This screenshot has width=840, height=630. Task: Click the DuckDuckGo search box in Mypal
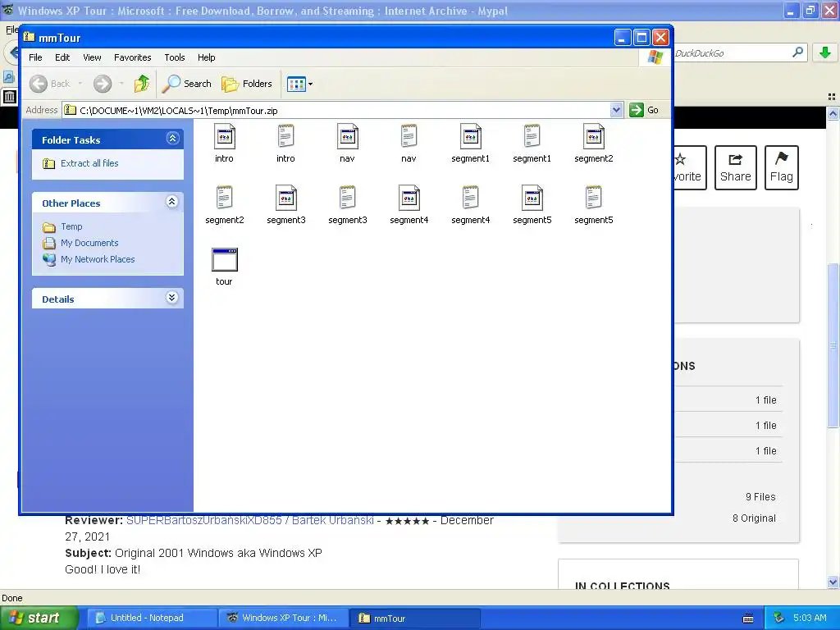click(731, 53)
